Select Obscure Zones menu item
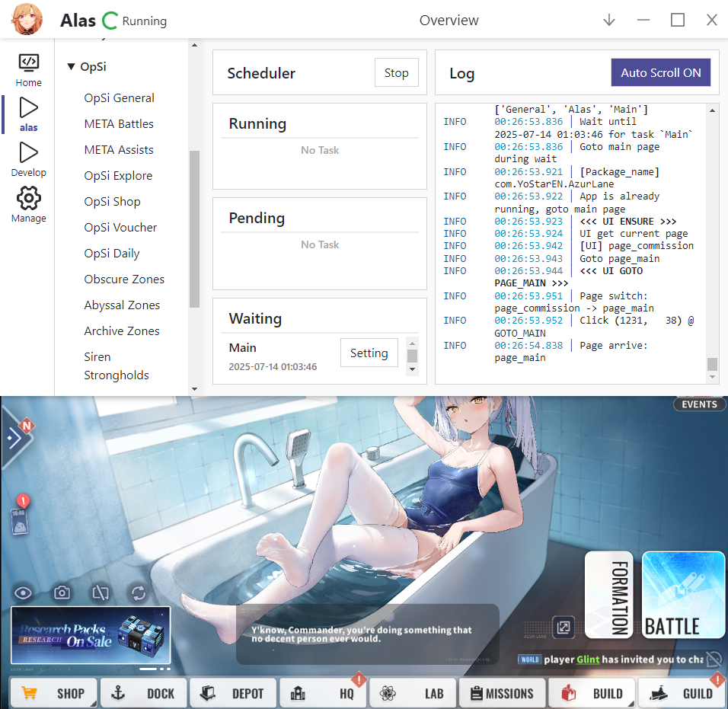The height and width of the screenshot is (709, 728). click(124, 279)
